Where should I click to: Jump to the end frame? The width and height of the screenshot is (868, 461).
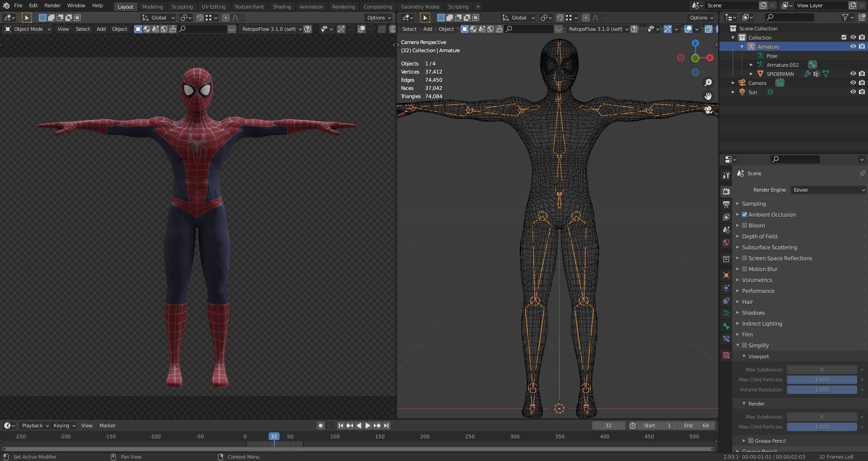point(386,426)
